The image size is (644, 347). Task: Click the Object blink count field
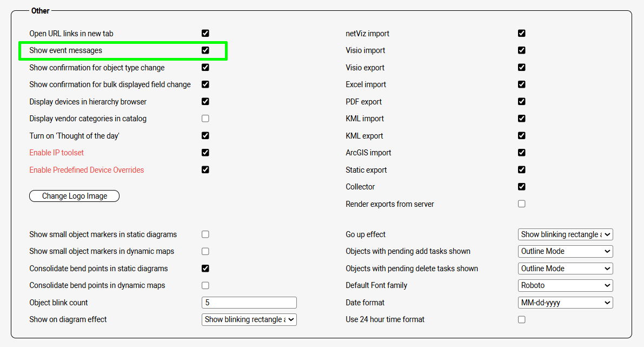click(249, 303)
